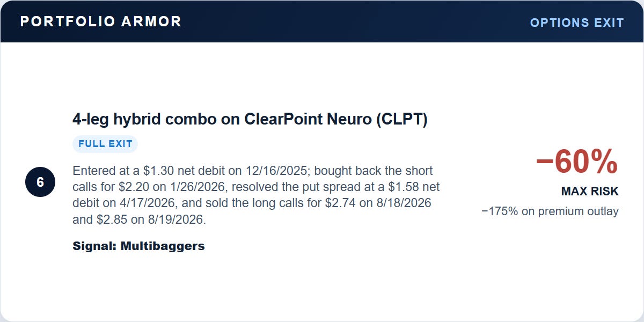Screen dimensions: 644x322
Task: Select the 8/19/2026 final sale date
Action: [x=169, y=220]
